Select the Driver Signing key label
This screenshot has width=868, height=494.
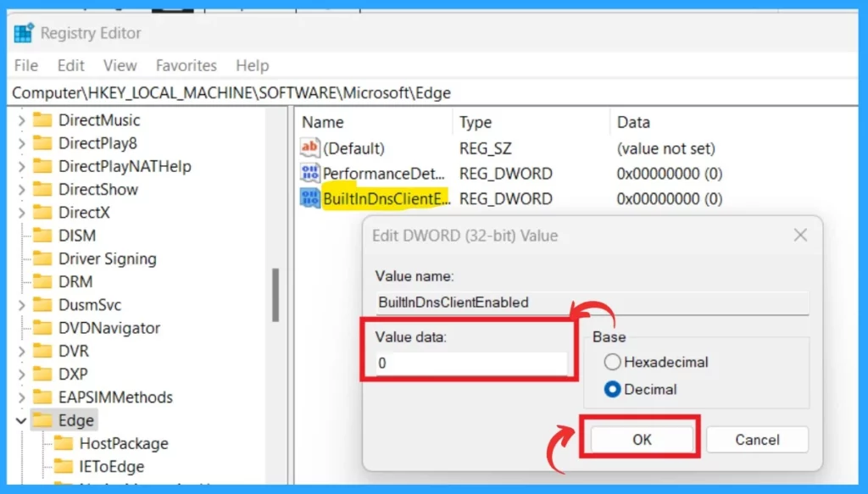coord(108,258)
